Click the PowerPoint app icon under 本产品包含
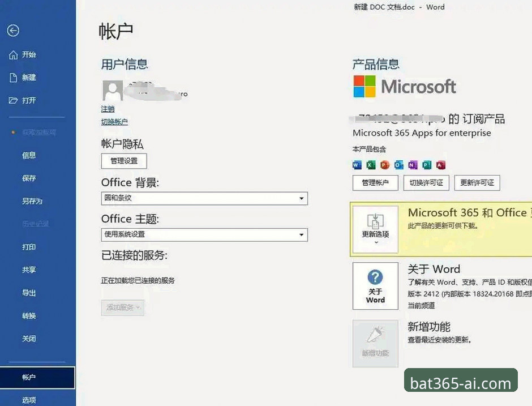The image size is (532, 406). (x=385, y=165)
